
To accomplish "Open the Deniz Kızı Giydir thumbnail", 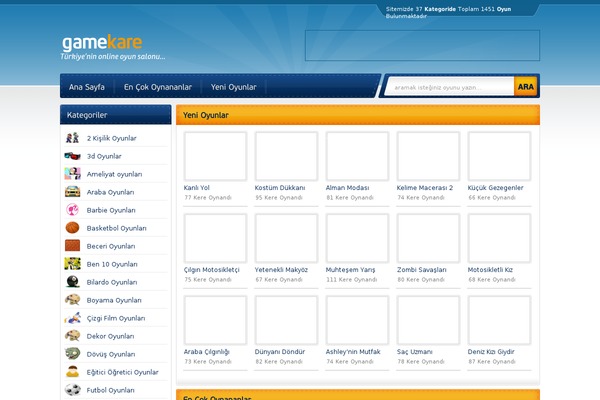I will (x=499, y=320).
